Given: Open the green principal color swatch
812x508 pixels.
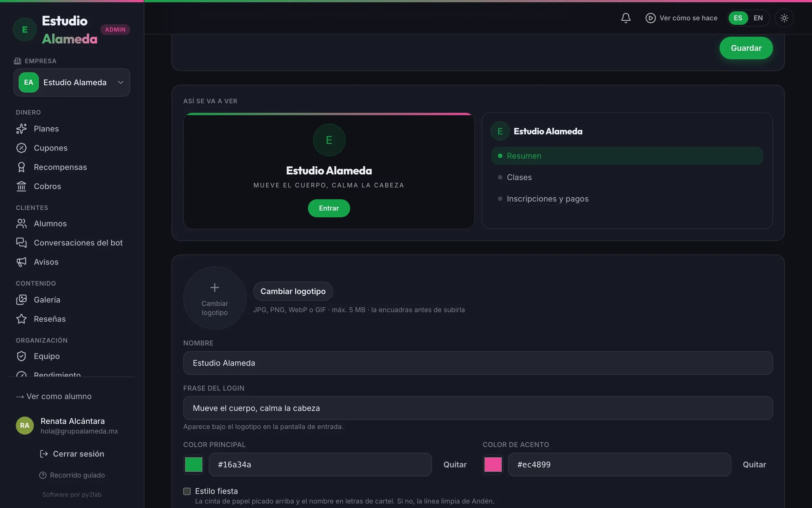Looking at the screenshot, I should tap(194, 465).
